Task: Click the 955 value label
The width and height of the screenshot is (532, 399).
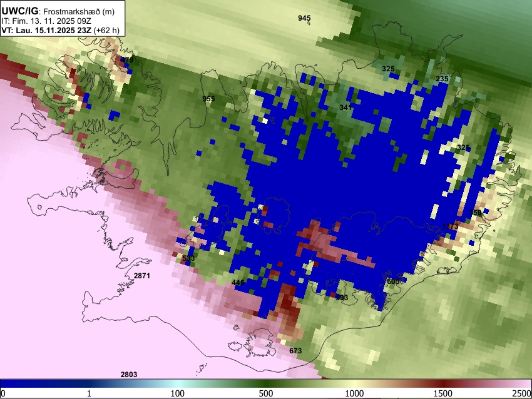Action: pyautogui.click(x=208, y=99)
